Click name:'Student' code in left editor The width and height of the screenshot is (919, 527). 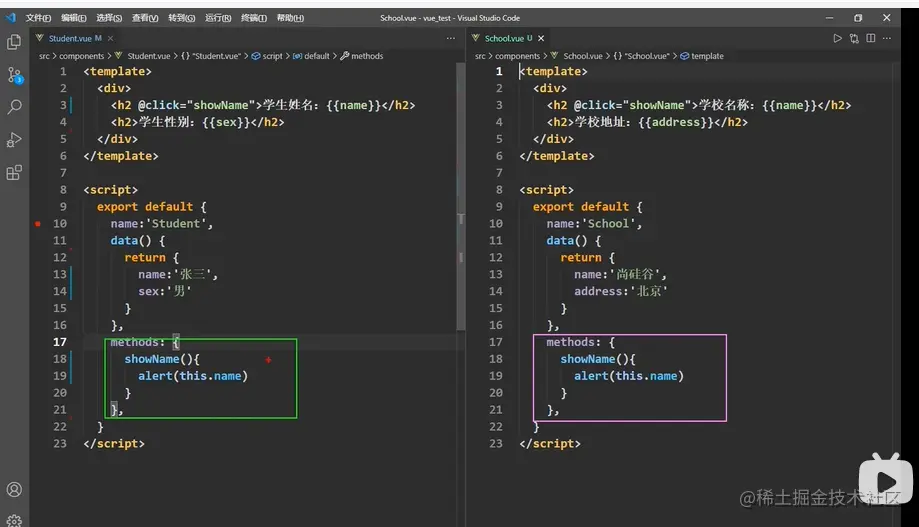[161, 223]
